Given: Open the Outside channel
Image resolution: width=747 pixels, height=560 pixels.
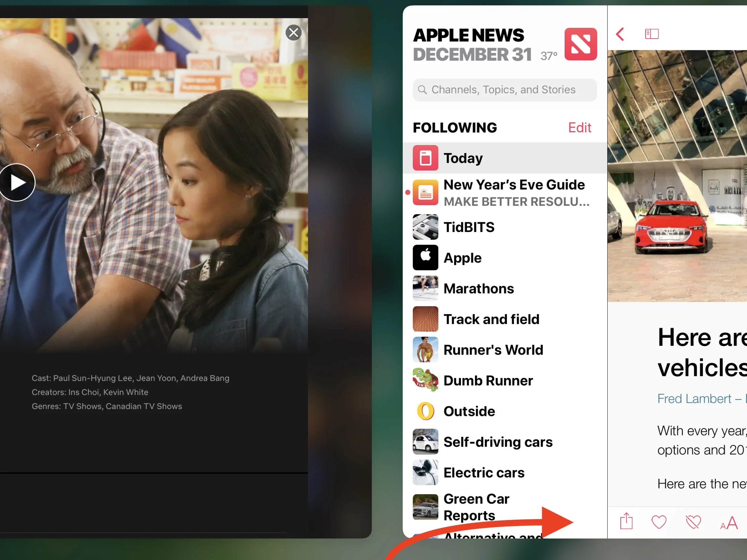Looking at the screenshot, I should 504,412.
